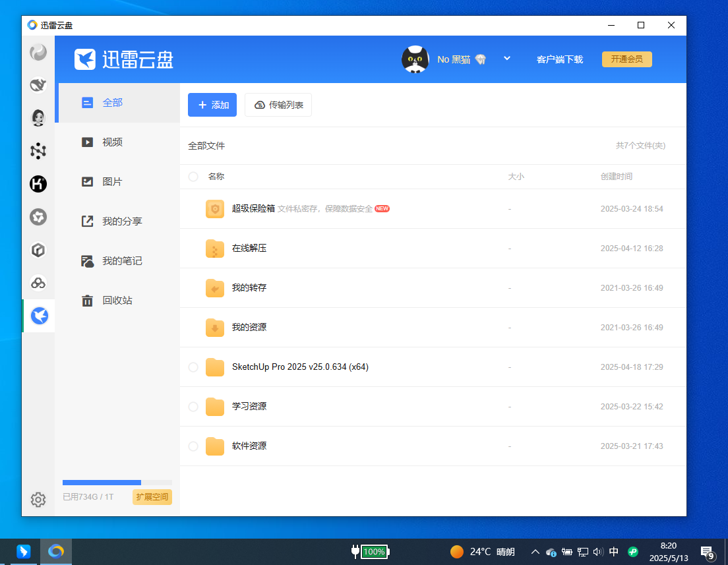728x565 pixels.
Task: Open the 我的转存 folder icon
Action: click(215, 288)
